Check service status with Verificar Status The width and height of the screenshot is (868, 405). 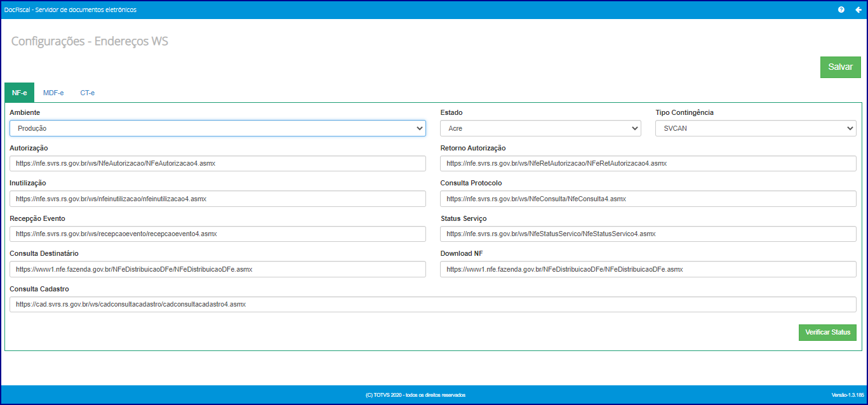(827, 333)
